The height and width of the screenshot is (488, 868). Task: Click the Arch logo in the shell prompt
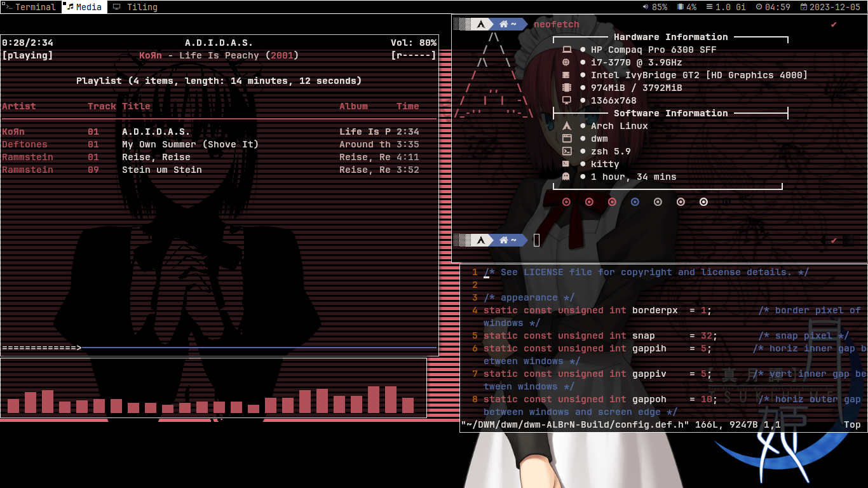click(x=481, y=24)
